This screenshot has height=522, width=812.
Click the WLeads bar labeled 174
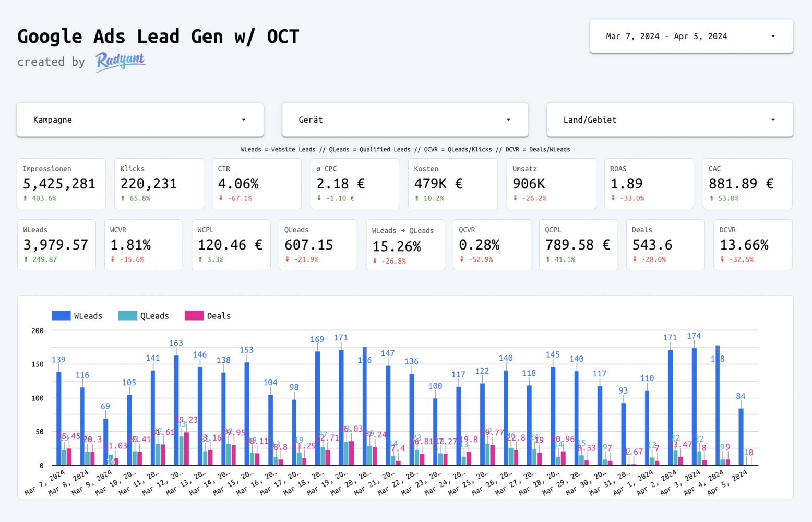(x=694, y=406)
